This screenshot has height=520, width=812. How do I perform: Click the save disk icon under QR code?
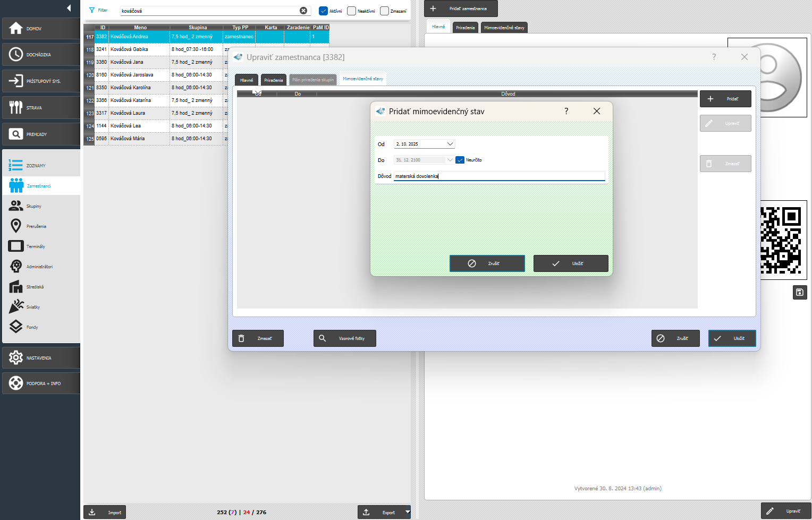(x=800, y=292)
